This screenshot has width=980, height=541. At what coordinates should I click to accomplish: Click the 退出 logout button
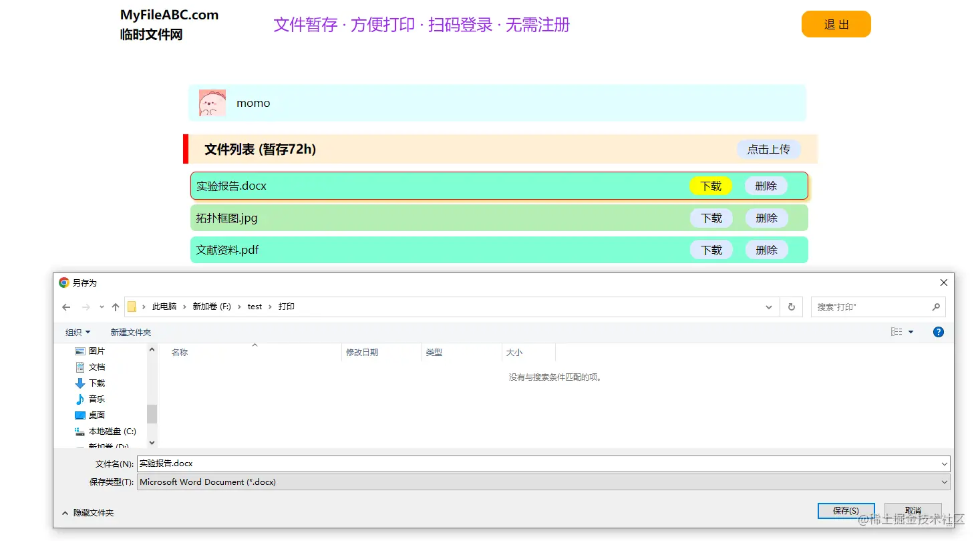point(836,24)
